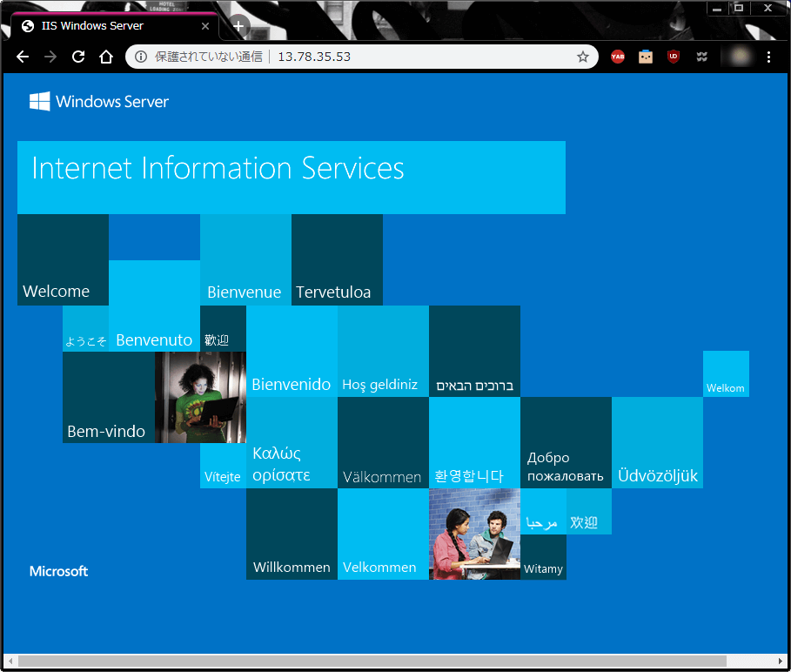Click the Vítejte tile
The image size is (791, 672).
click(x=223, y=466)
